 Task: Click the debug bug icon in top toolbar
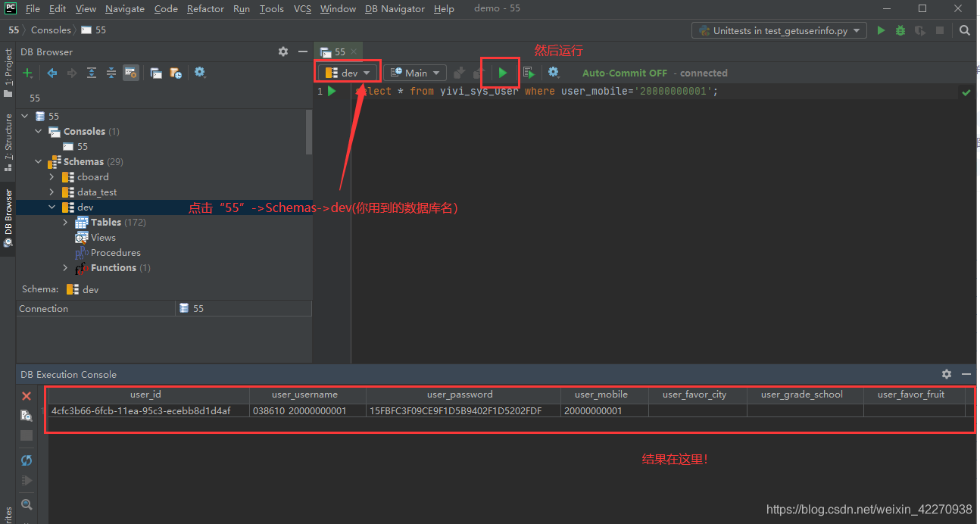(900, 30)
